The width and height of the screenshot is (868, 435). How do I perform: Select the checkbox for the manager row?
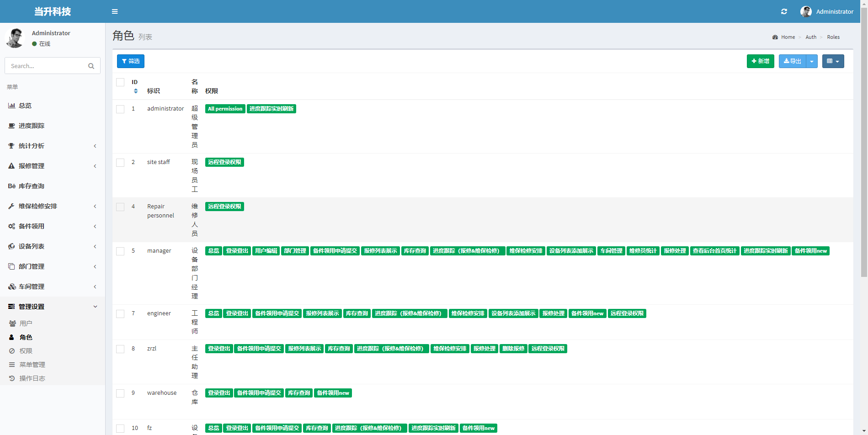pos(120,251)
